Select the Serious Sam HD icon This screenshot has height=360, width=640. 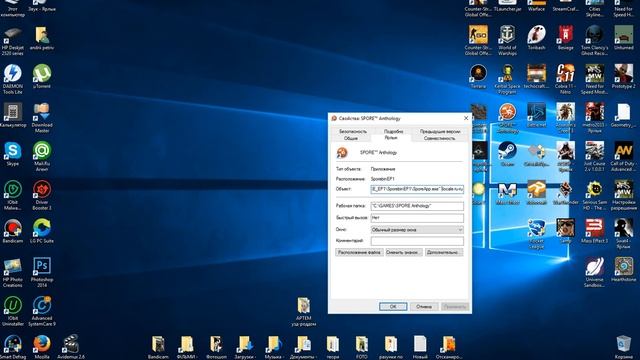pos(594,195)
